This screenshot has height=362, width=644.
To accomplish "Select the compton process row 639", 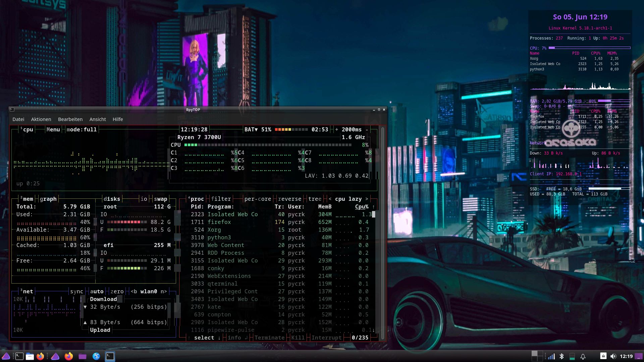I will click(279, 314).
